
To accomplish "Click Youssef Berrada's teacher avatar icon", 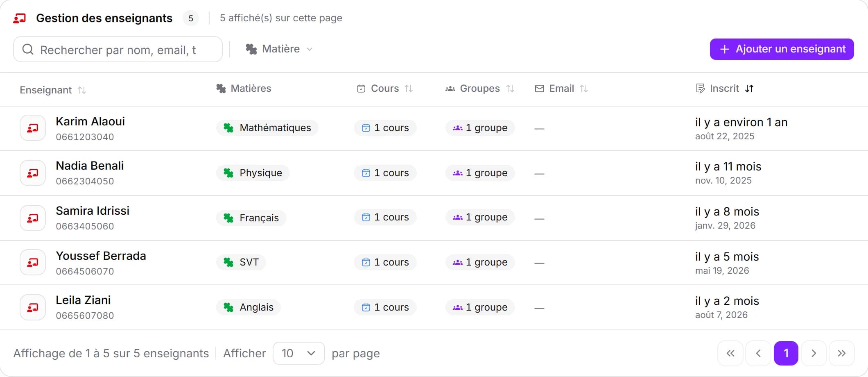I will click(33, 262).
